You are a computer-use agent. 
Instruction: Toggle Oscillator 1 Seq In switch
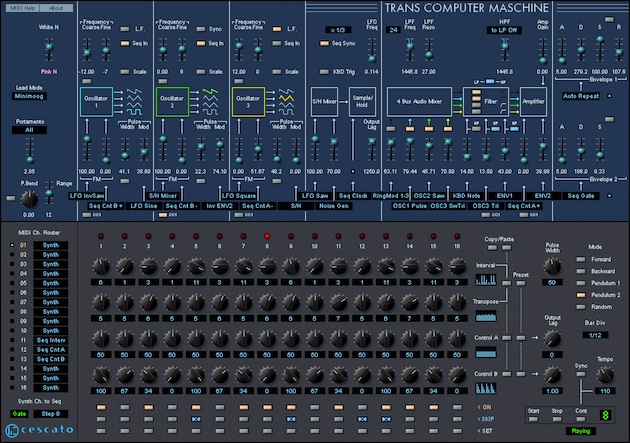pyautogui.click(x=125, y=43)
